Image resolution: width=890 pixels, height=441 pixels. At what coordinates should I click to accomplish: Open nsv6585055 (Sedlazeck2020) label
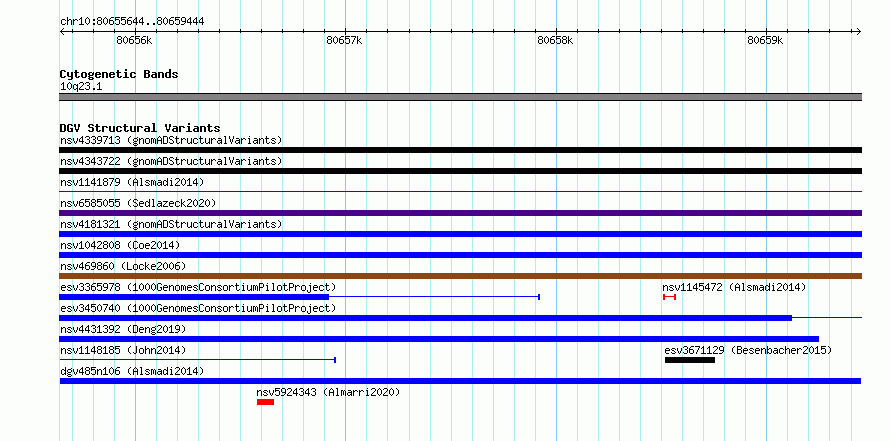[x=138, y=203]
